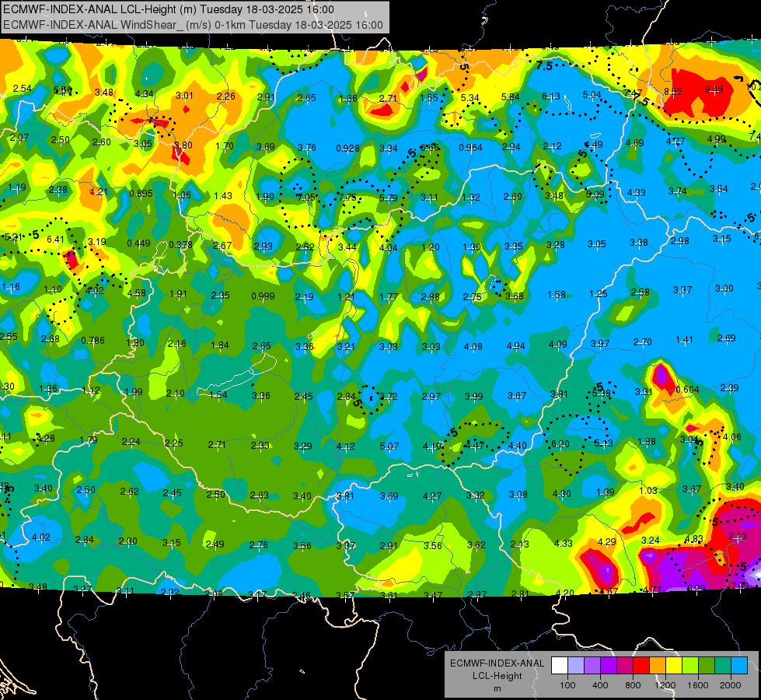Click the wind shear value 0.895
This screenshot has width=761, height=700.
click(141, 194)
